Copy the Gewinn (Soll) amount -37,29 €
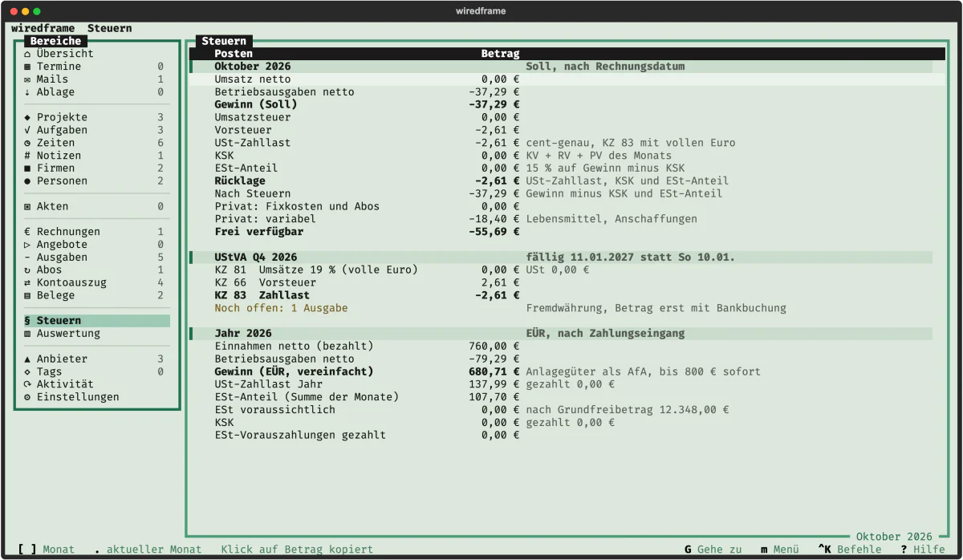 494,105
